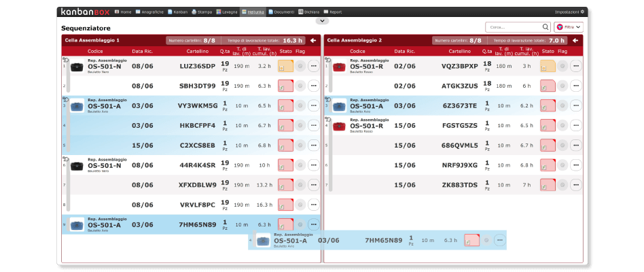Toggle the Flag circle for row XFXDBLW9
Image resolution: width=644 pixels, height=272 pixels.
tap(300, 184)
